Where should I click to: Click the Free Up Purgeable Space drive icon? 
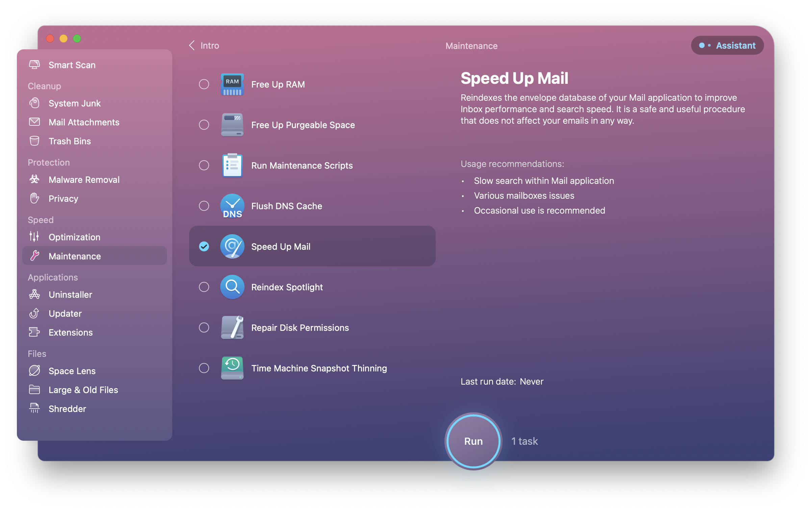(232, 125)
